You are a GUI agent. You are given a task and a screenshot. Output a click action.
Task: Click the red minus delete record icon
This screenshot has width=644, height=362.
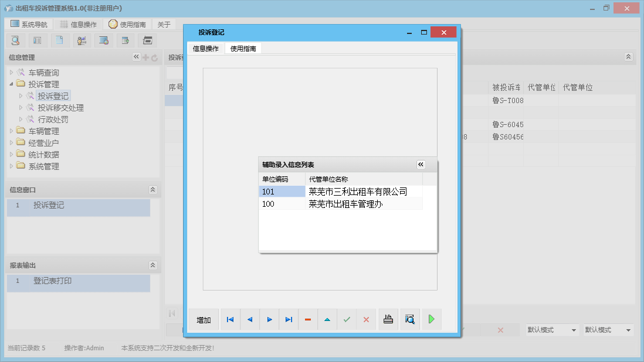click(308, 320)
